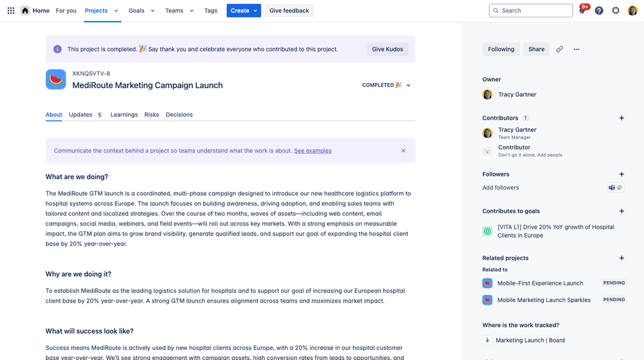Screen dimensions: 644x360
Task: Open the COMPLETED status dropdown
Action: 386,86
